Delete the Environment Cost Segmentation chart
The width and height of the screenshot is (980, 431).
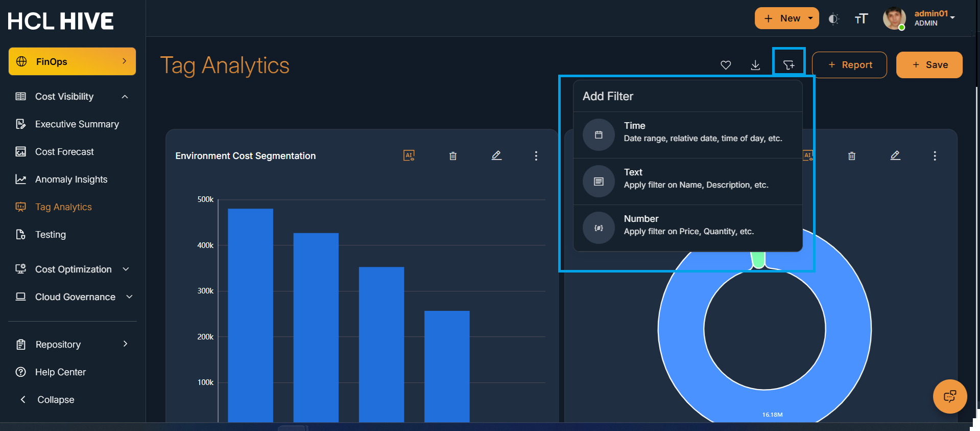(452, 156)
